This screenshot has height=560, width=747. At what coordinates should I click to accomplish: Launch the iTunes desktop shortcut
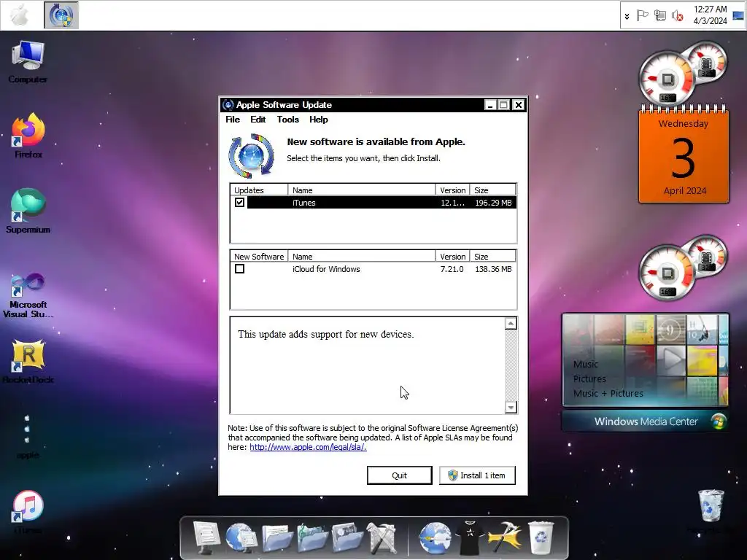point(28,512)
